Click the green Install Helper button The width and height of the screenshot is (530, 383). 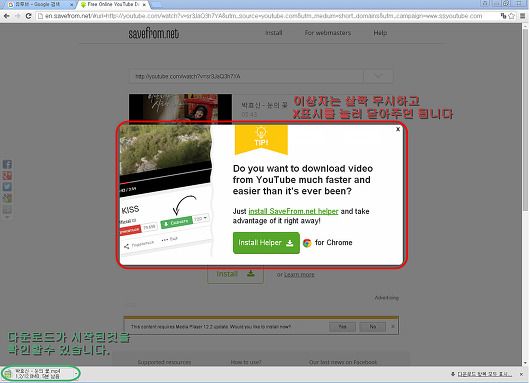point(266,243)
